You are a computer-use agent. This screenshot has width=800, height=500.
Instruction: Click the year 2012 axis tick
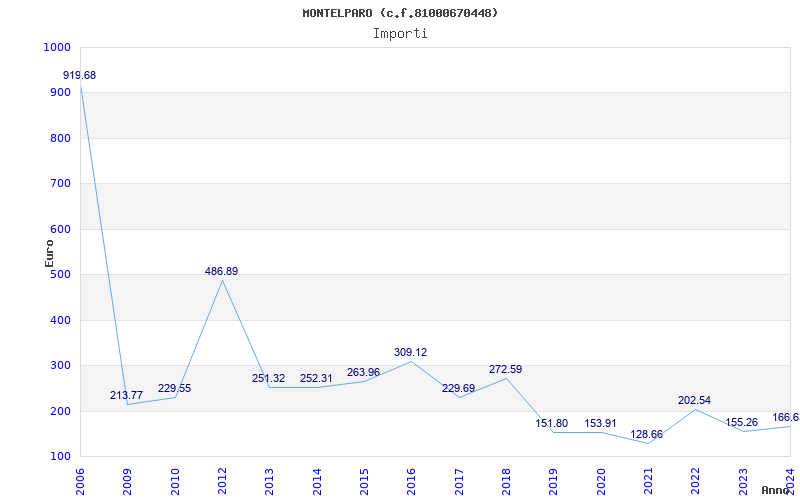(222, 482)
